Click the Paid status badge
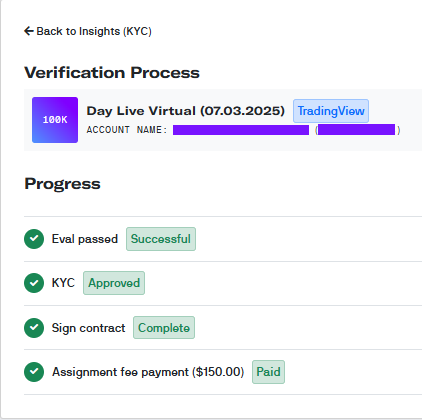This screenshot has height=420, width=422. click(x=268, y=372)
